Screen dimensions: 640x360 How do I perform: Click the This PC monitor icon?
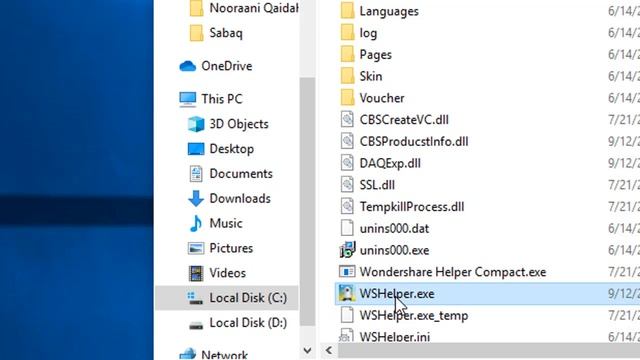[188, 99]
